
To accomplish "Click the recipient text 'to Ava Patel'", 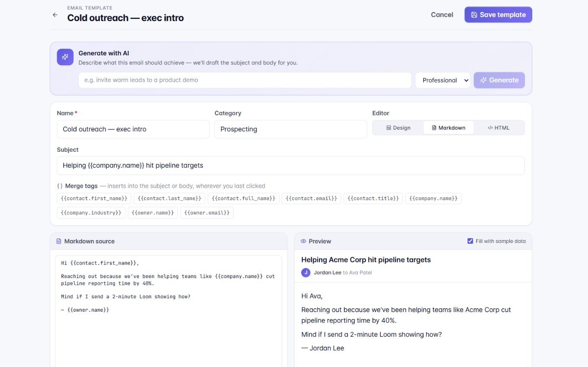I will (x=357, y=273).
